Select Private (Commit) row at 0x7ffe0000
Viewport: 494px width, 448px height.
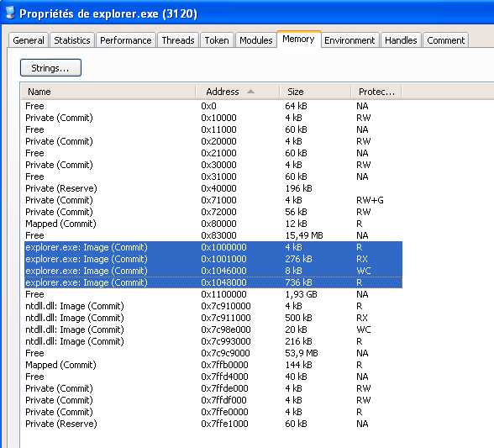click(213, 412)
